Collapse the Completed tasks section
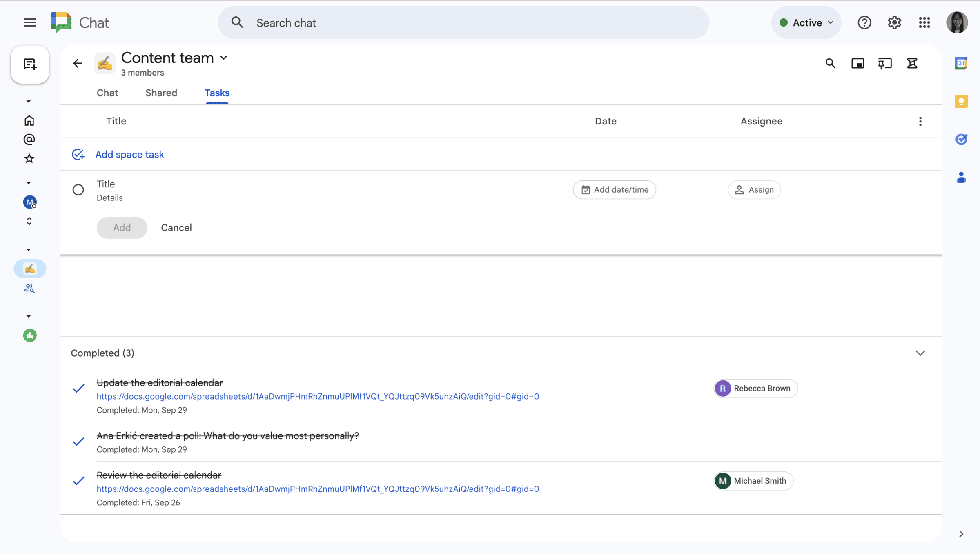980x553 pixels. (920, 353)
